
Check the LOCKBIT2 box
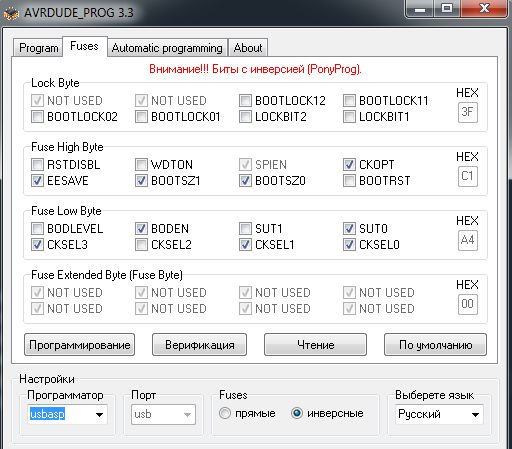[245, 117]
